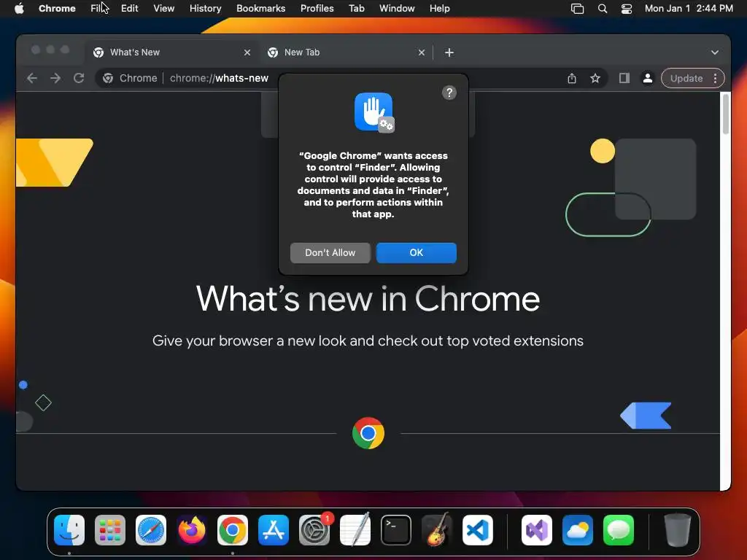The height and width of the screenshot is (560, 747).
Task: Go back with the back arrow
Action: click(32, 78)
